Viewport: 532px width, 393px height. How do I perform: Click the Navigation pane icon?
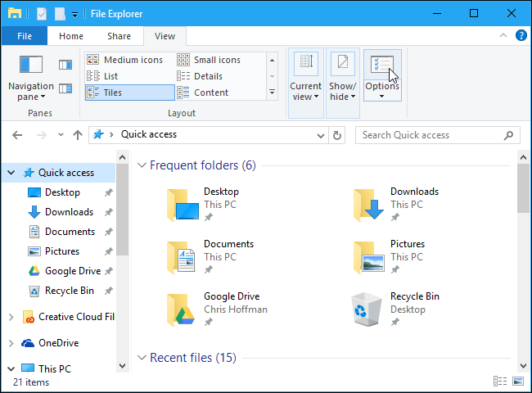point(30,65)
